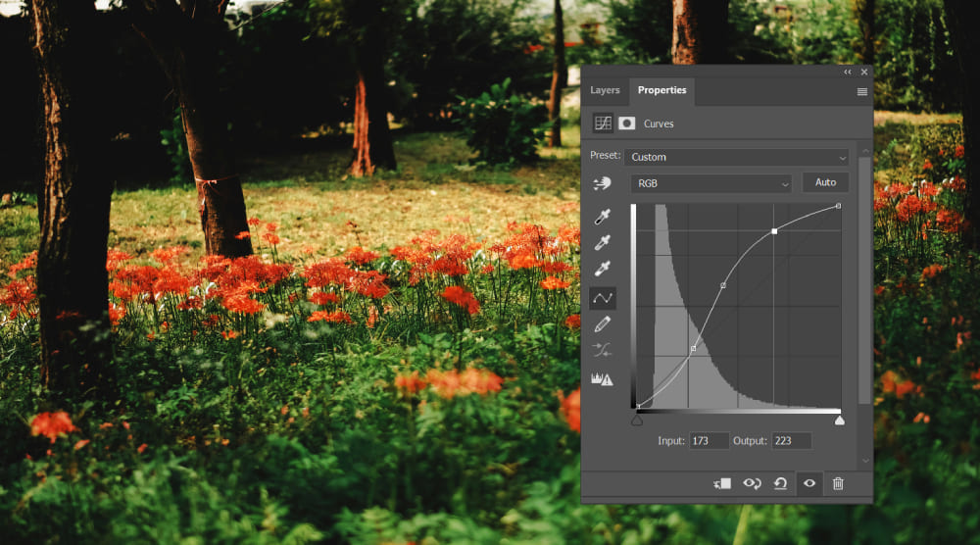The image size is (980, 545).
Task: Pick the black point eyedropper
Action: click(x=603, y=217)
